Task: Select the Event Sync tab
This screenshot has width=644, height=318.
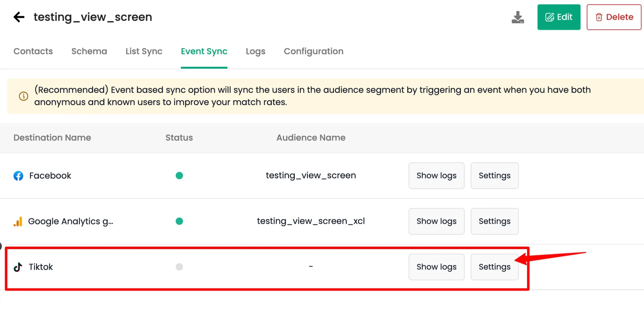Action: tap(204, 51)
